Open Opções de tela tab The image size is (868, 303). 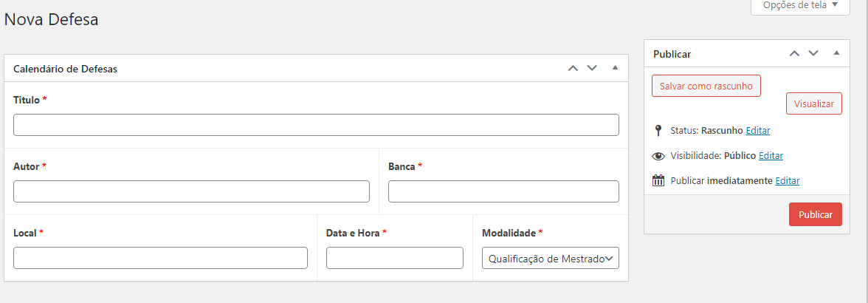point(800,5)
